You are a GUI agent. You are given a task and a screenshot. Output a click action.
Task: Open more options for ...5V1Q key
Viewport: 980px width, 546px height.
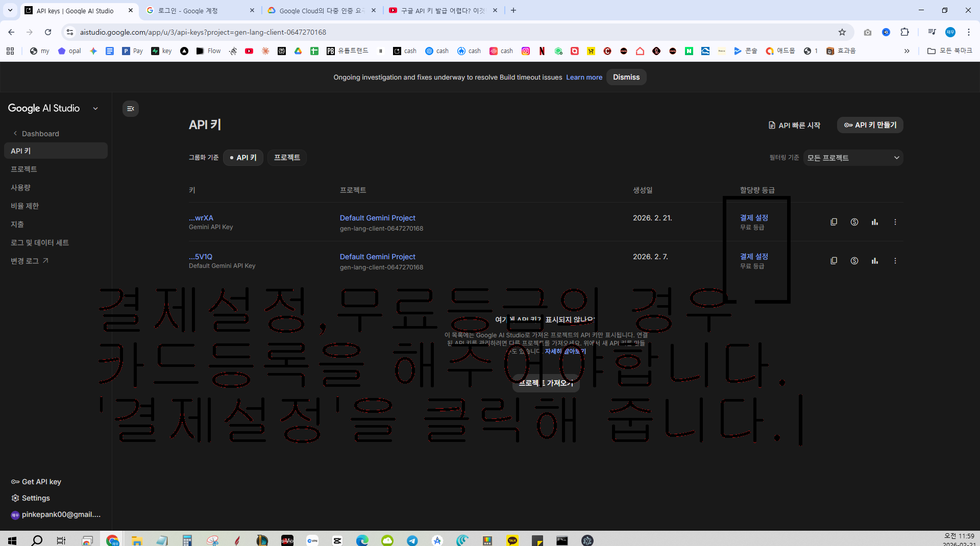click(895, 261)
